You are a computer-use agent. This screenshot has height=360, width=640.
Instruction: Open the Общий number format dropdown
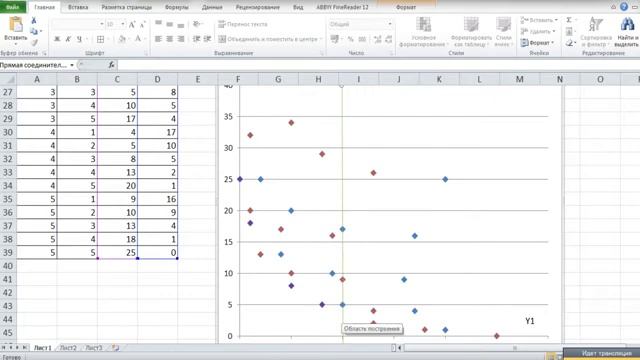click(x=390, y=24)
